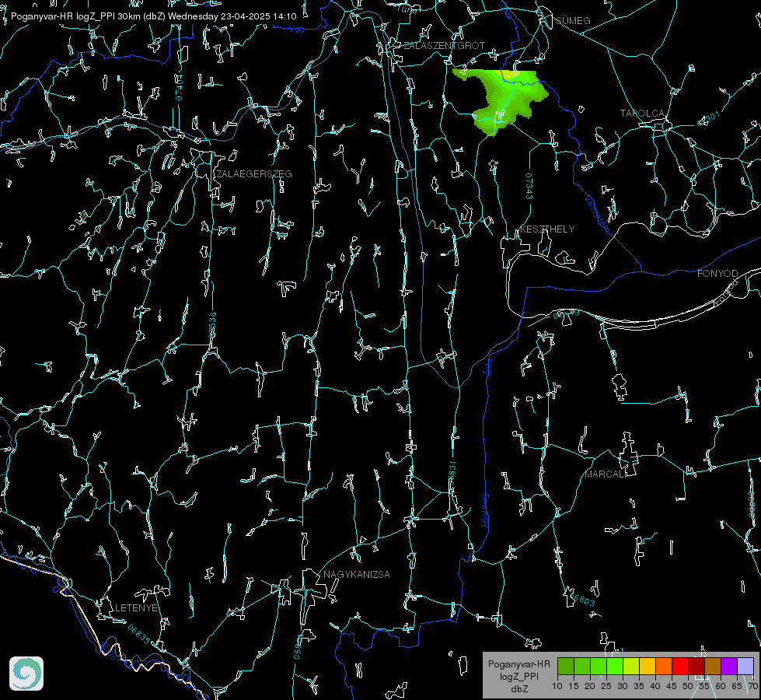The height and width of the screenshot is (700, 761).
Task: Click the legend's logZ_PPI label
Action: pos(518,676)
